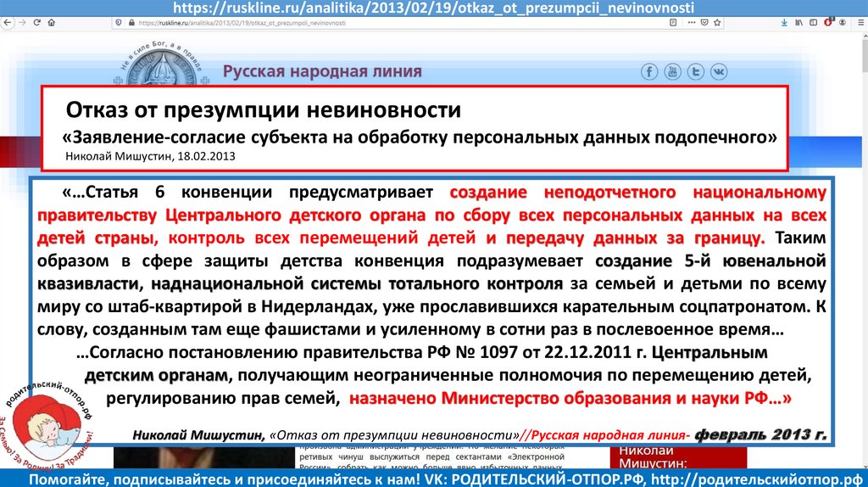This screenshot has height=487, width=868.
Task: Open the browser hamburger menu
Action: [861, 23]
